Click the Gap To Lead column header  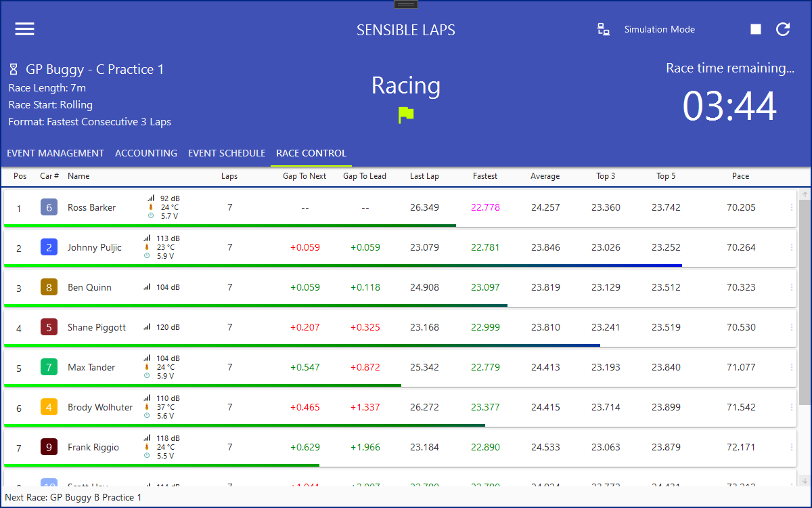click(x=365, y=176)
